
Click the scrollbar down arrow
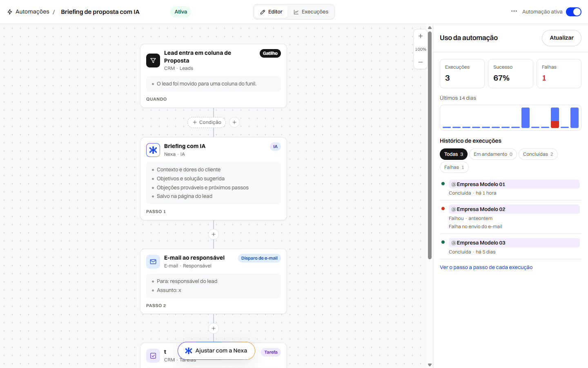[430, 365]
